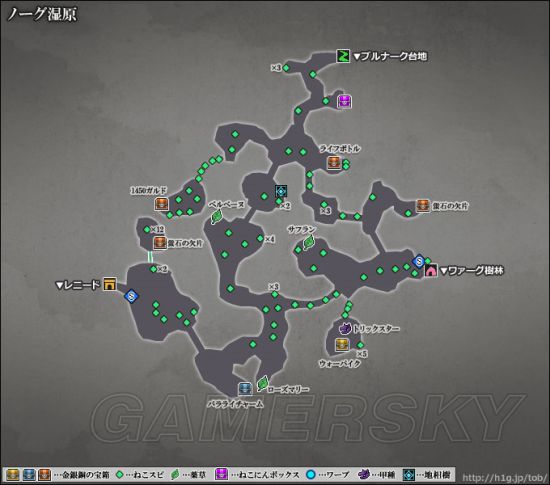Click the bronze chest icon in the legend
550x485 pixels.
pos(45,475)
